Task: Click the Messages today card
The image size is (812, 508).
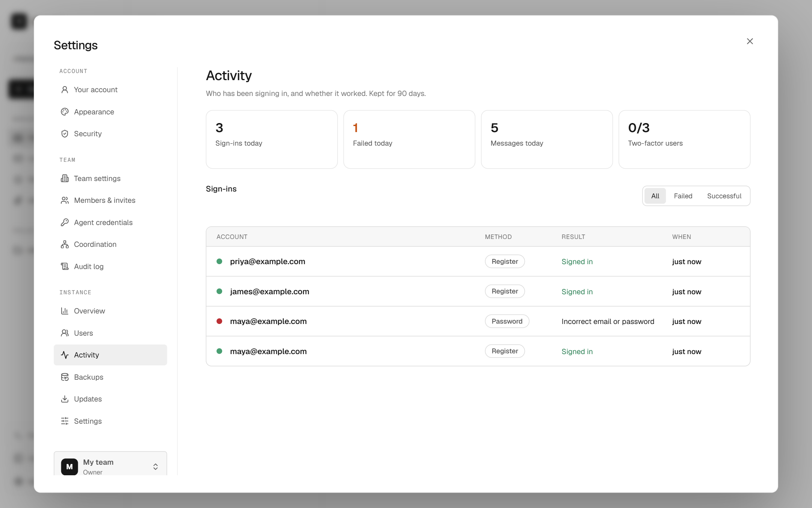Action: 547,139
